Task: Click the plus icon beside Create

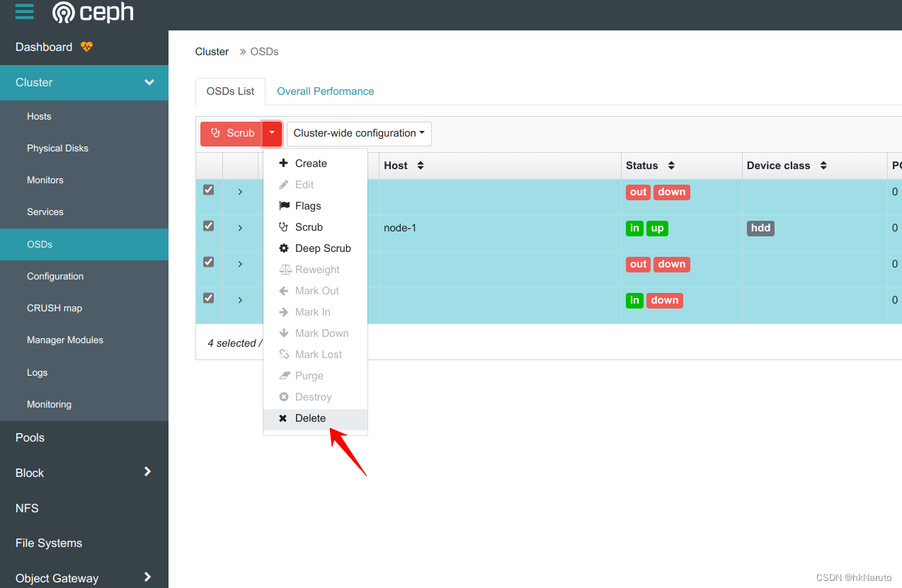Action: 283,163
